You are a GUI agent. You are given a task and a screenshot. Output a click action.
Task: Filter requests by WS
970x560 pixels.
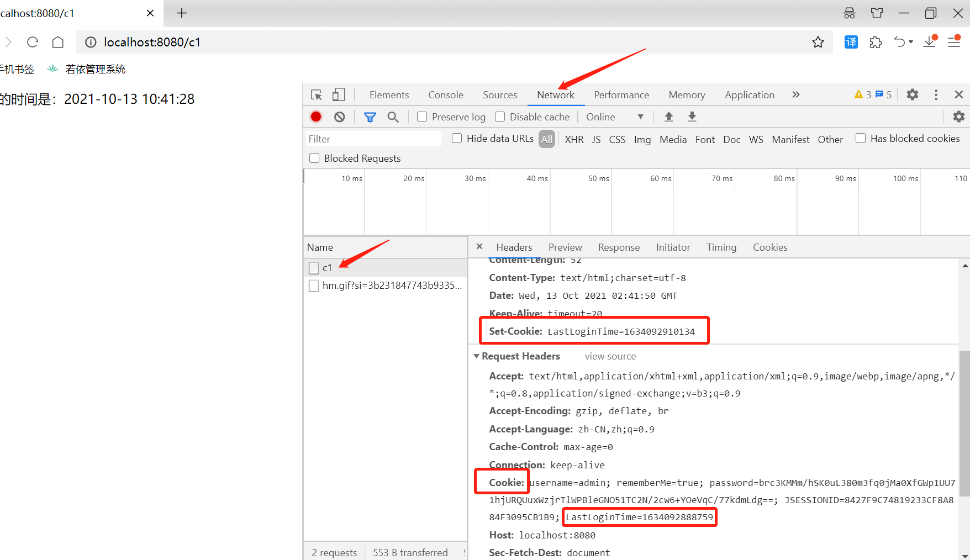click(756, 139)
